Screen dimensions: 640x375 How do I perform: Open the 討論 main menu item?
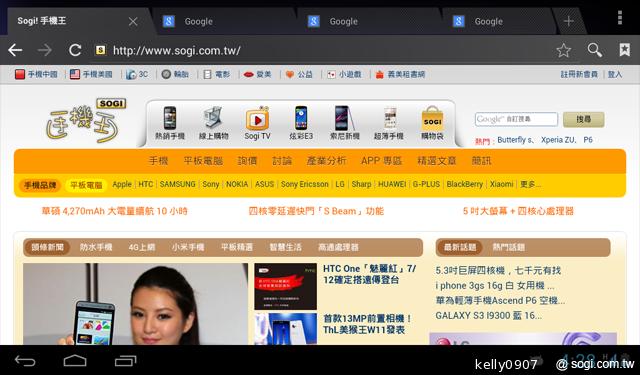[282, 161]
